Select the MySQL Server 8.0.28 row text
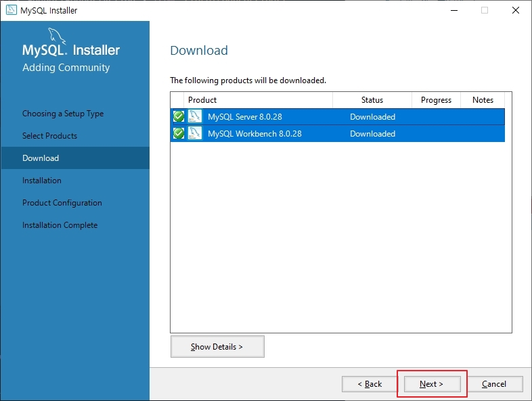Screen dimensions: 532x401 [245, 117]
